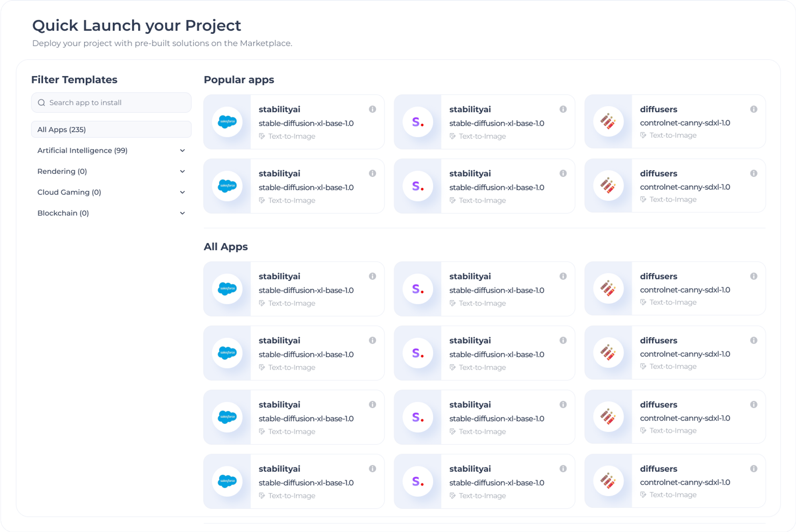This screenshot has height=532, width=796.
Task: Click info icon on first Popular apps Salesforce card
Action: pos(372,109)
